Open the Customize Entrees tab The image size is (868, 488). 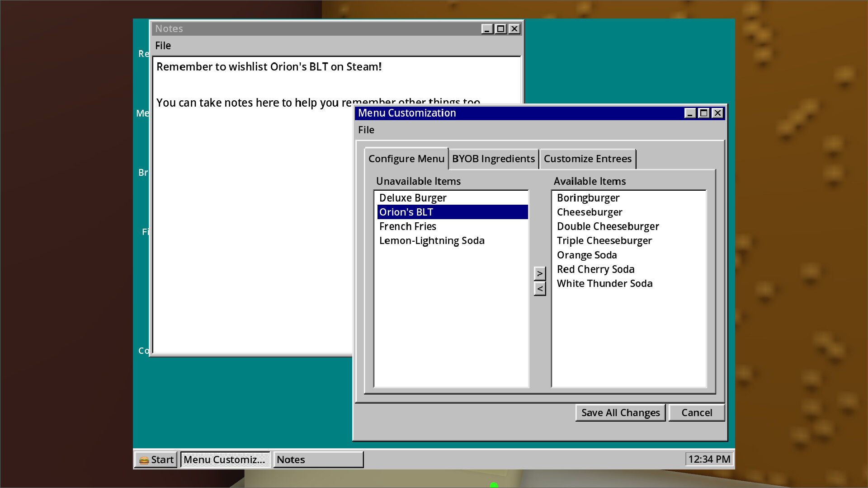588,159
